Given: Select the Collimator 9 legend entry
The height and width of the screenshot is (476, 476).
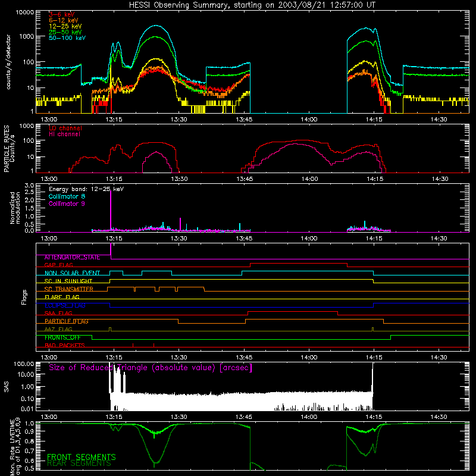Looking at the screenshot, I should [67, 203].
